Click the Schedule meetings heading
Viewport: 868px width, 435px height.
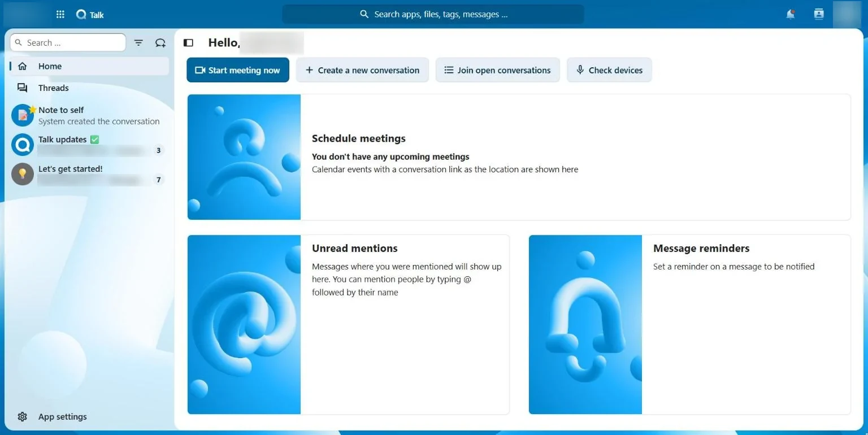click(x=359, y=138)
